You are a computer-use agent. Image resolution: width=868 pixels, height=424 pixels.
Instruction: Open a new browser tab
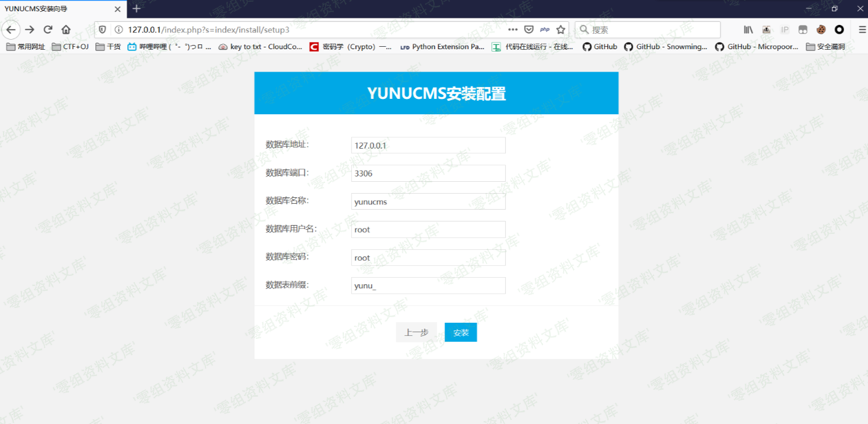[137, 8]
